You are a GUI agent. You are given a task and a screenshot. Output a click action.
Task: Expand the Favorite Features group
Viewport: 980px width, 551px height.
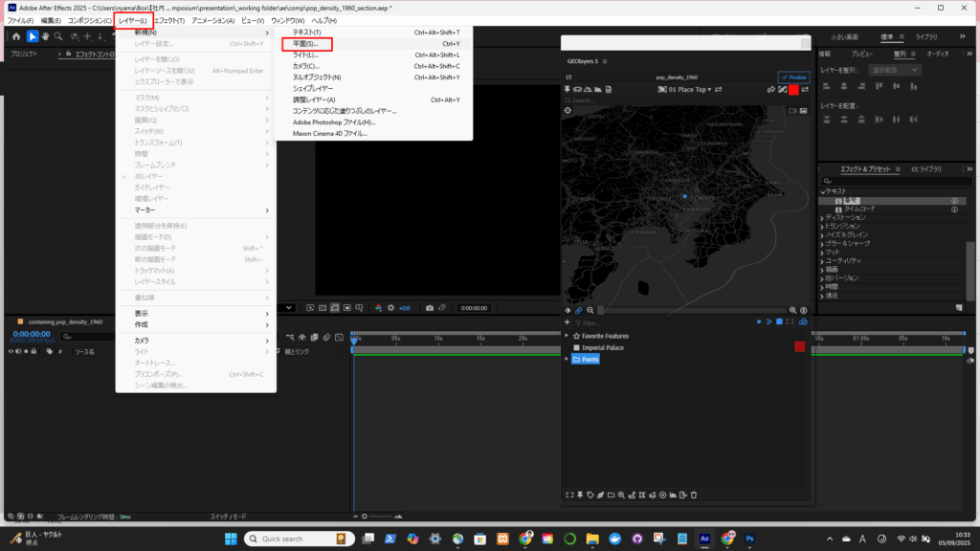pos(567,336)
